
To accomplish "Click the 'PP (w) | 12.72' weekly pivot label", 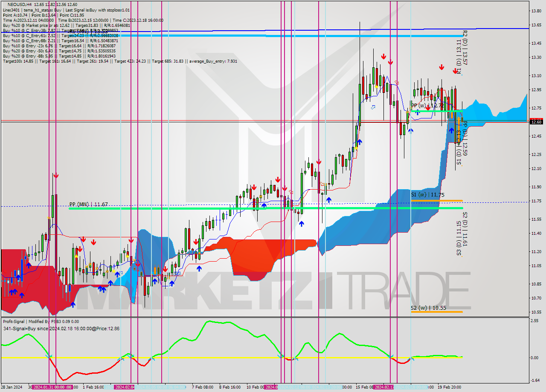I will 428,105.
